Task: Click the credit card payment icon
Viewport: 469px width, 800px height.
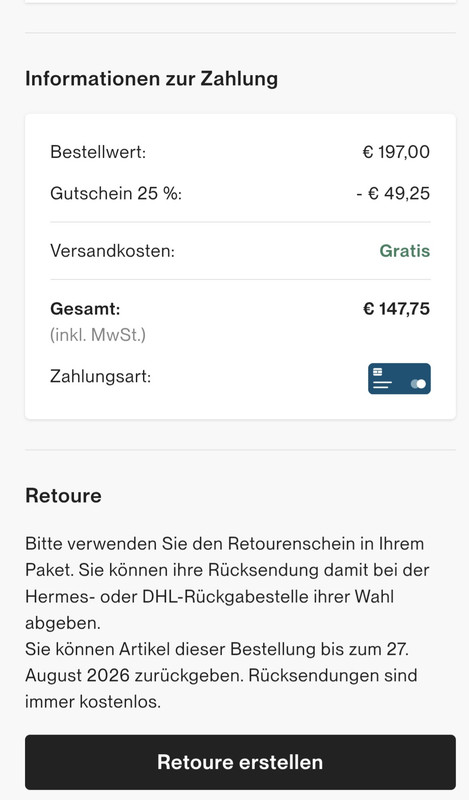Action: point(399,379)
